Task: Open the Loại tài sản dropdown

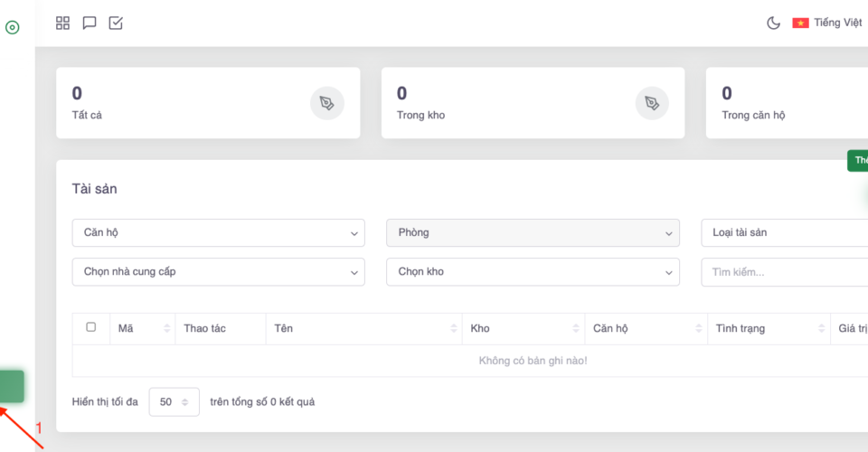Action: click(x=783, y=232)
